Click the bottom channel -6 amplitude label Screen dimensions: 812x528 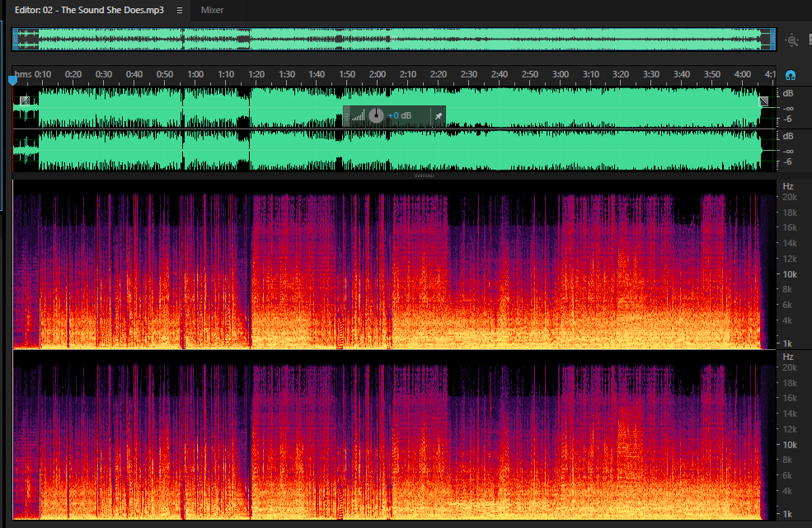click(787, 162)
